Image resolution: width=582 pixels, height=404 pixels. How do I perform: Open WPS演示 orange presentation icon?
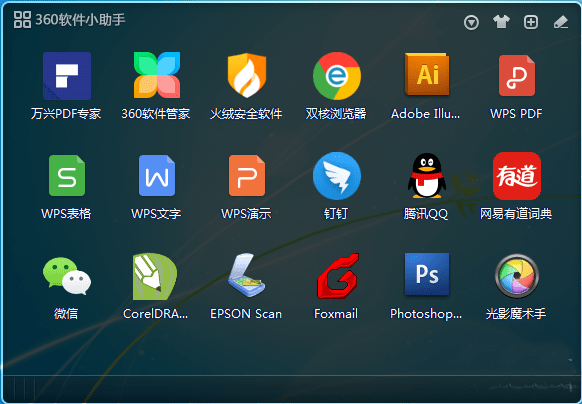coord(247,176)
